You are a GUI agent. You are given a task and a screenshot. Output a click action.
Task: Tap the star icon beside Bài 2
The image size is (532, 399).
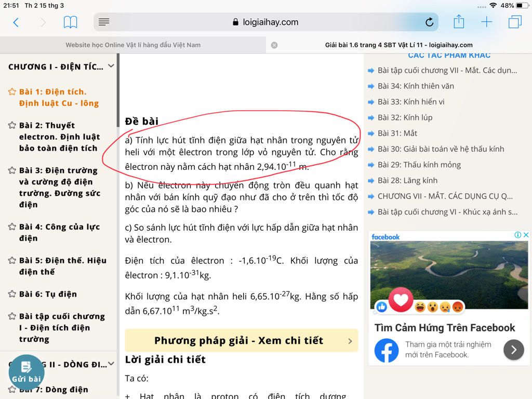pos(12,125)
